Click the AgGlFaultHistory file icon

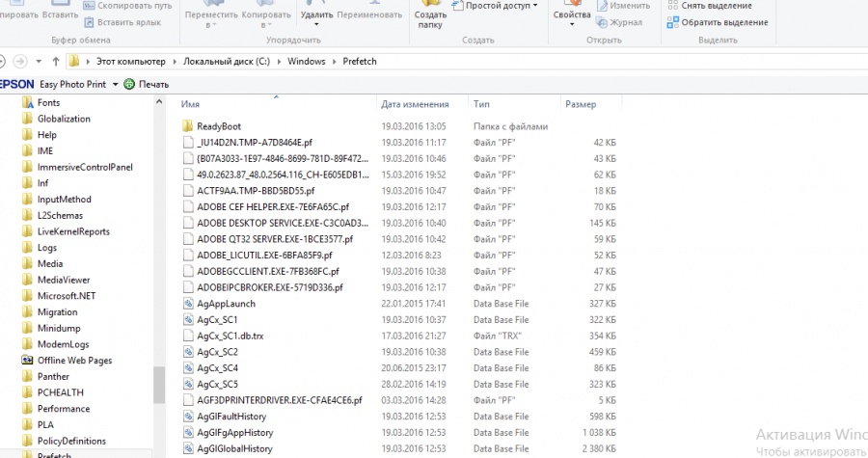pyautogui.click(x=188, y=417)
